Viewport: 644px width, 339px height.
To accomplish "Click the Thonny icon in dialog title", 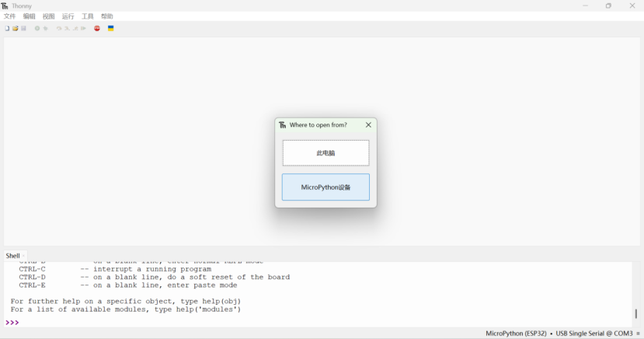I will (x=283, y=125).
